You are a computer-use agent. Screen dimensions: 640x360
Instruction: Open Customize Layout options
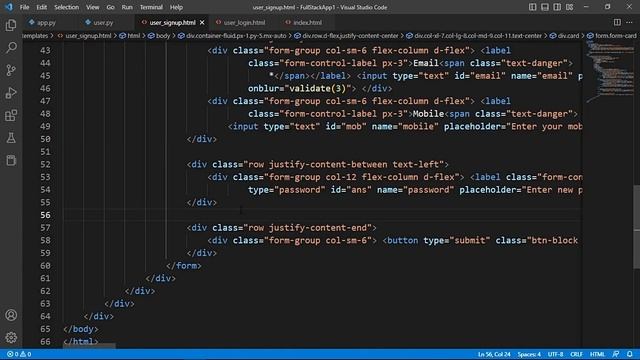[569, 7]
